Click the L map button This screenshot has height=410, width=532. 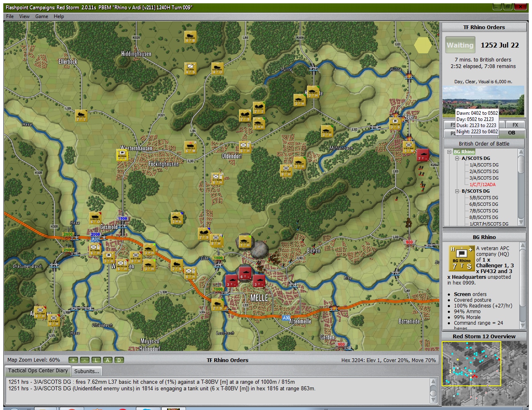[x=96, y=360]
